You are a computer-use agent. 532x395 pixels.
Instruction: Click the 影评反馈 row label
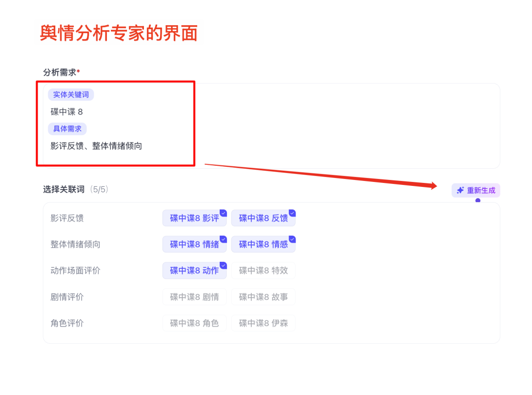tap(67, 218)
